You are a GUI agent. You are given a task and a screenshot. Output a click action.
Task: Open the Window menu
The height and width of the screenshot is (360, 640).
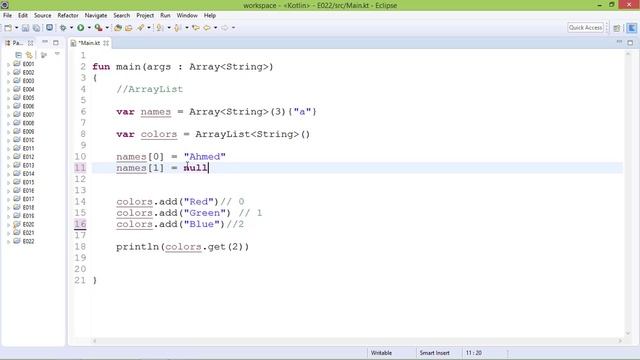pos(187,16)
